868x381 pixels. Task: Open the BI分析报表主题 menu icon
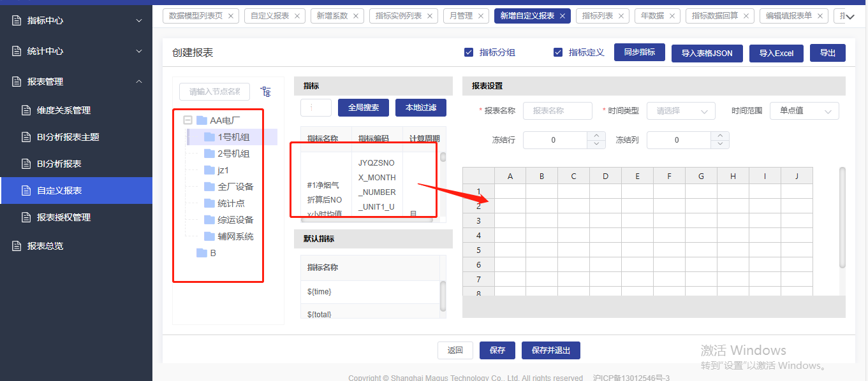26,137
